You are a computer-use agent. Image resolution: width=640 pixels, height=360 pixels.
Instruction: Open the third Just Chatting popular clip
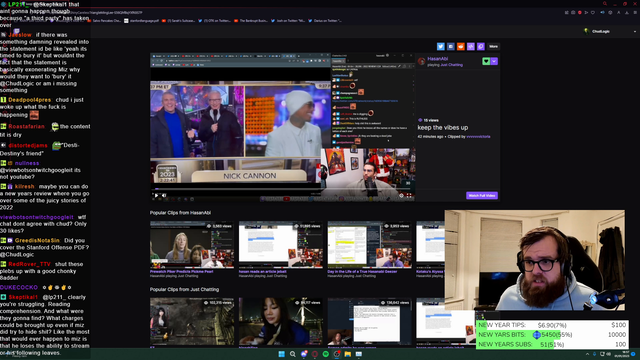pyautogui.click(x=369, y=321)
